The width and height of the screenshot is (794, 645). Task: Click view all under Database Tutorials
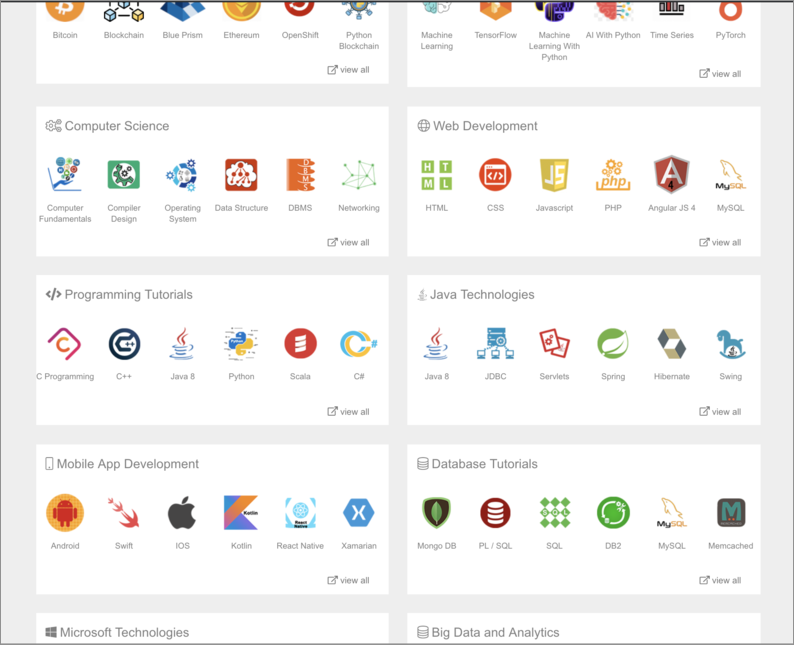(720, 580)
